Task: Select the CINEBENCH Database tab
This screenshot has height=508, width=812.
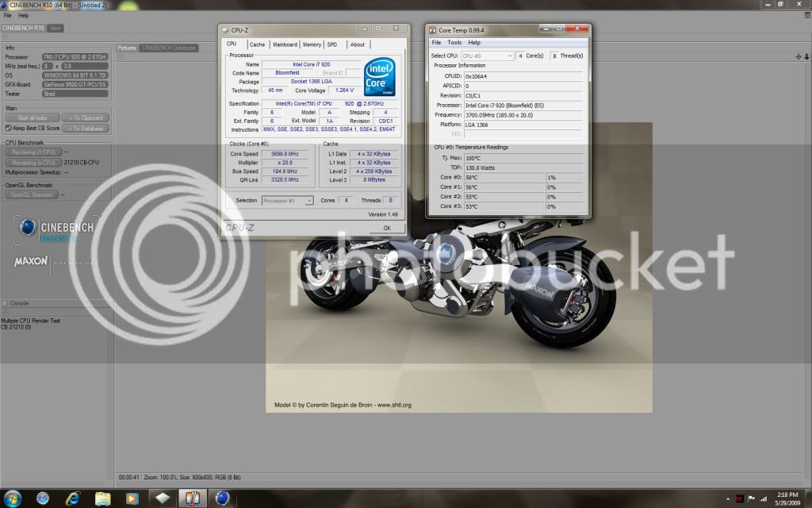Action: (x=168, y=48)
